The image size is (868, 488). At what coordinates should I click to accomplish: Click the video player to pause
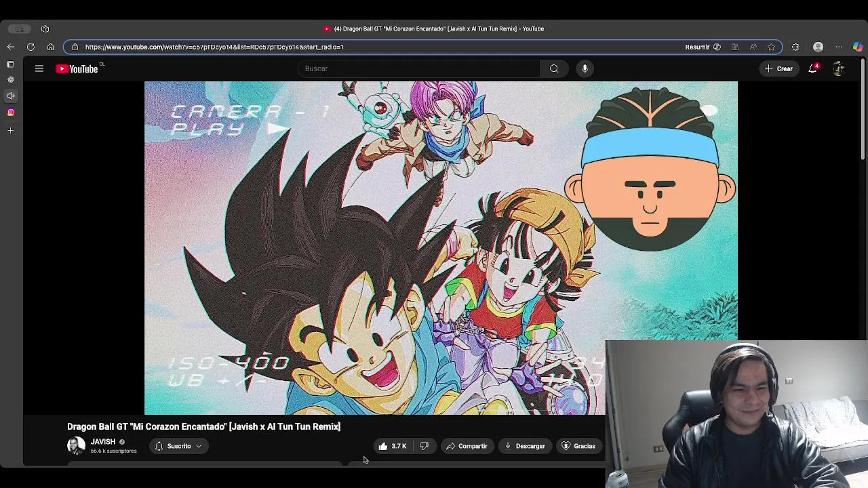pyautogui.click(x=441, y=247)
